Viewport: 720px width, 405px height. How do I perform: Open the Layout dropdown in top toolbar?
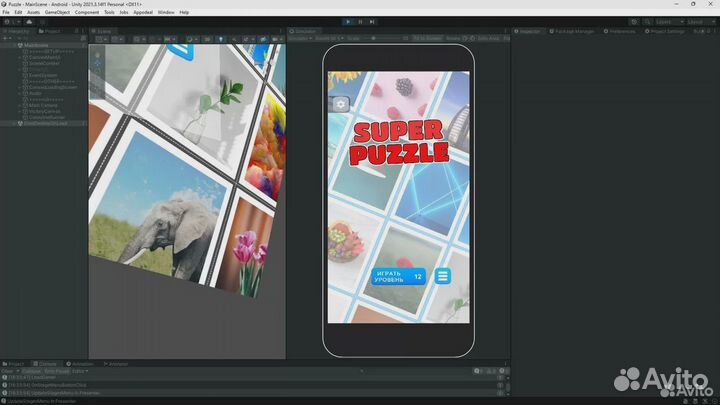pos(700,22)
